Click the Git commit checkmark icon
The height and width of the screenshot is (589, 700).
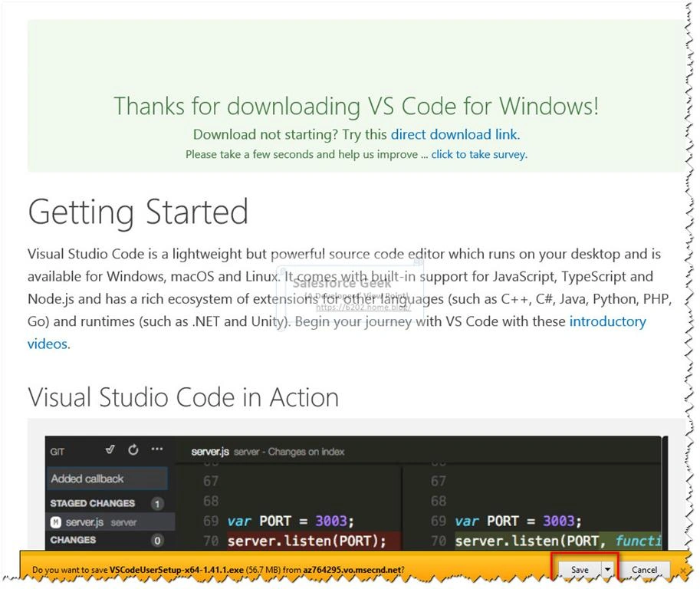110,449
